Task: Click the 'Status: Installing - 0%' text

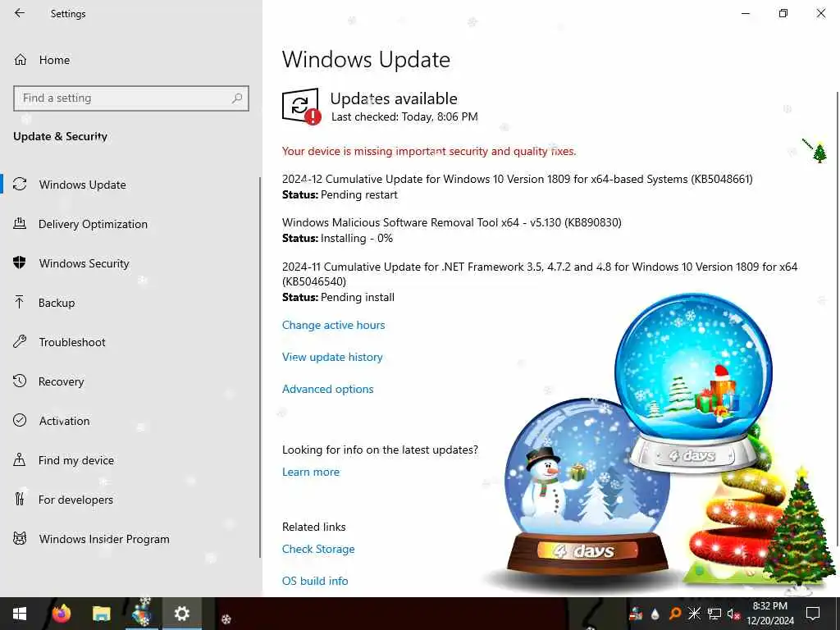Action: [x=337, y=239]
